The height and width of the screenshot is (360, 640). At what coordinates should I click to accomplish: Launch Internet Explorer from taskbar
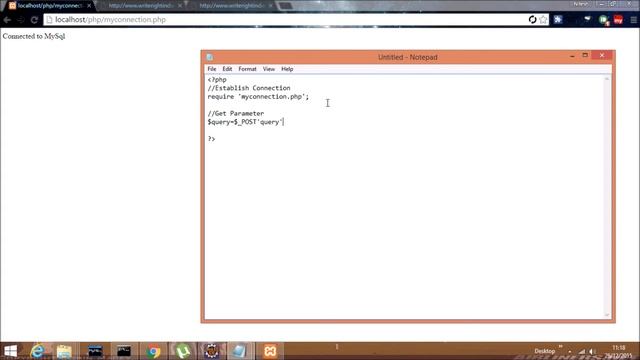(37, 351)
